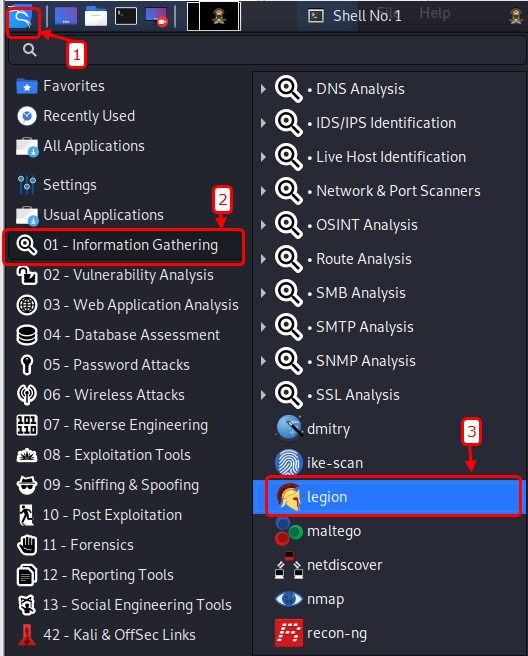Click the nmap eye icon
The image size is (528, 656).
(x=289, y=599)
